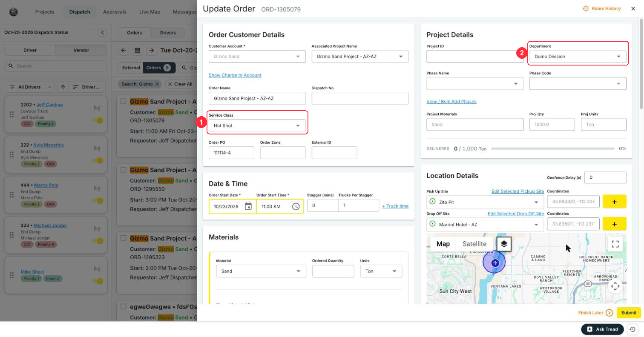Click the map pan control icon
644x337 pixels.
tap(615, 286)
